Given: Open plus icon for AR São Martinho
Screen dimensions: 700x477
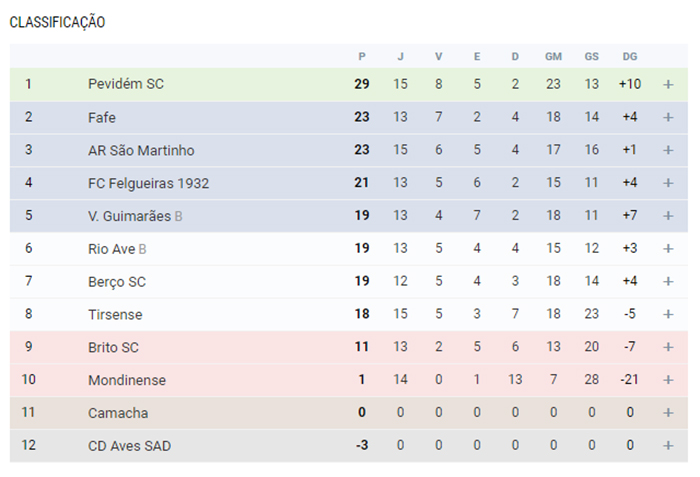Looking at the screenshot, I should (668, 150).
